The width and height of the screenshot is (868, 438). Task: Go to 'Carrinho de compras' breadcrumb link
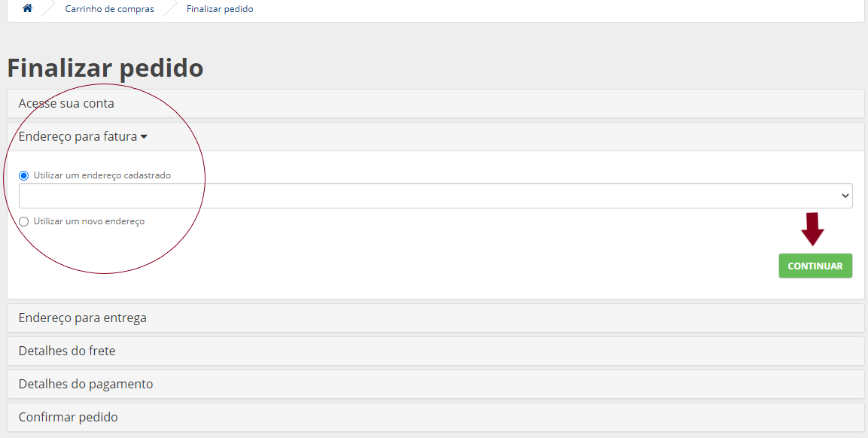[110, 9]
